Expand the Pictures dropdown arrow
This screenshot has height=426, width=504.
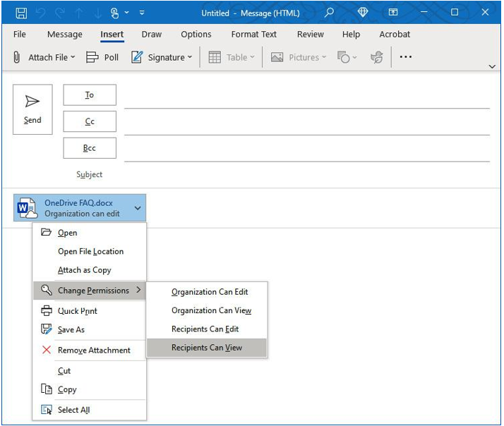click(x=324, y=57)
